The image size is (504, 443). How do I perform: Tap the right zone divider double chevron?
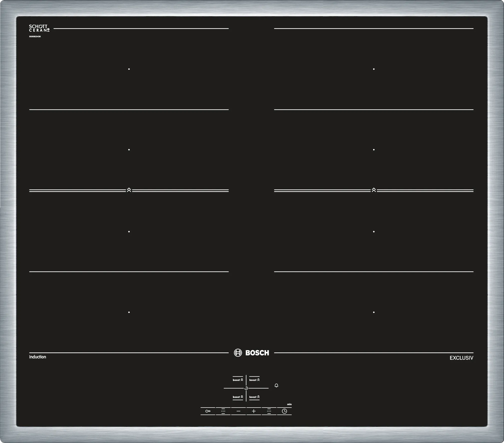pos(374,190)
